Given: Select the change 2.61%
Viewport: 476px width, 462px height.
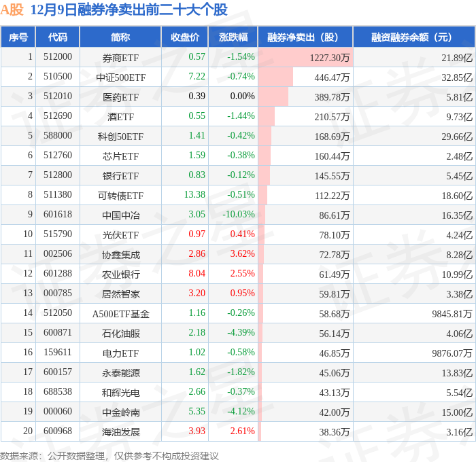Looking at the screenshot, I should pos(242,431).
